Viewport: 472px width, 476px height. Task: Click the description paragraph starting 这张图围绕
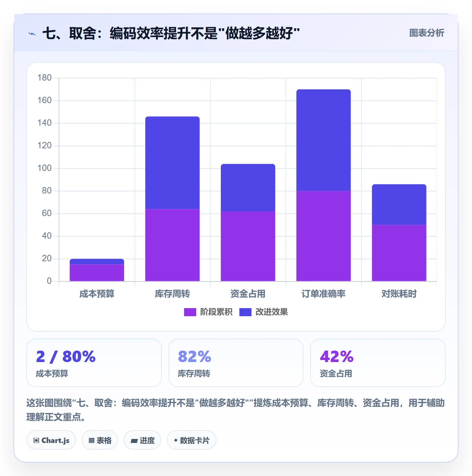click(235, 410)
